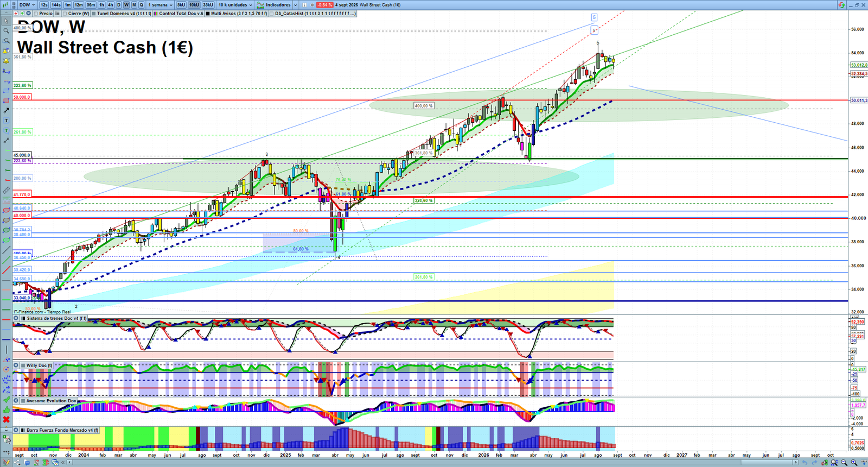This screenshot has height=467, width=868.
Task: Switch to the 1h timeframe
Action: click(x=101, y=5)
